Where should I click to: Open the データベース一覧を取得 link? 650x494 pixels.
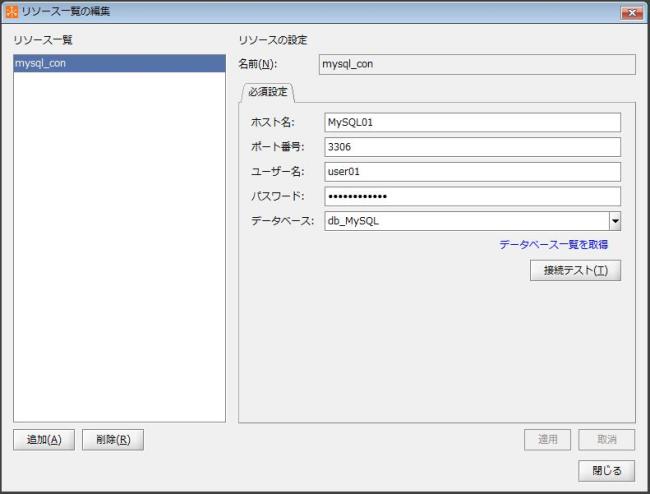553,244
